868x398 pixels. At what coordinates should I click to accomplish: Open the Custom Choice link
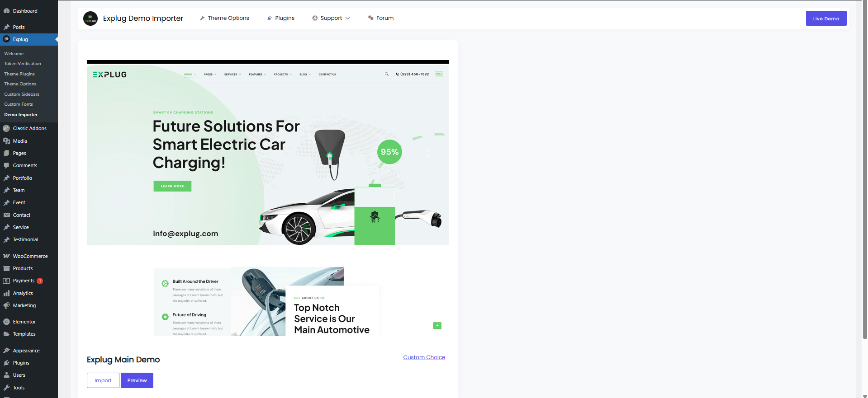424,357
